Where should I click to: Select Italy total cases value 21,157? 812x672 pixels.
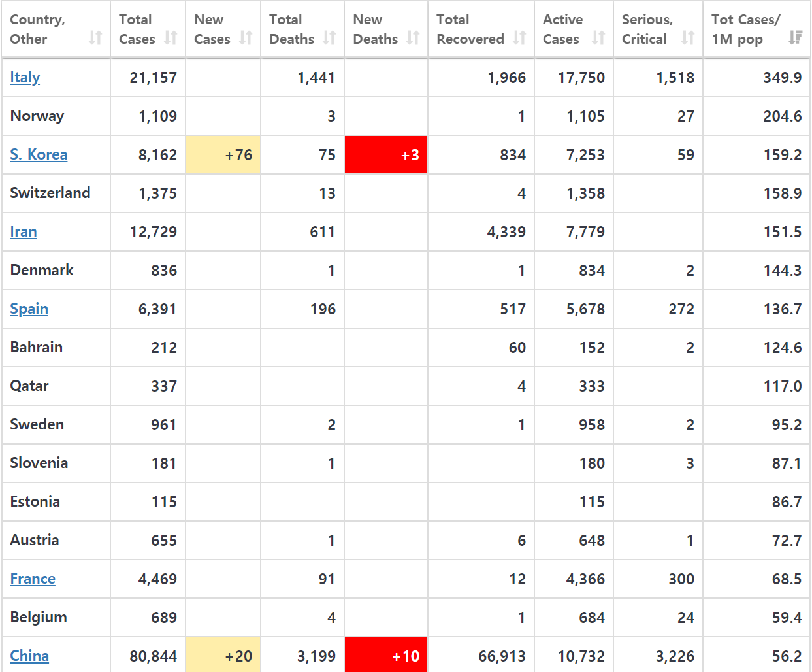coord(154,78)
